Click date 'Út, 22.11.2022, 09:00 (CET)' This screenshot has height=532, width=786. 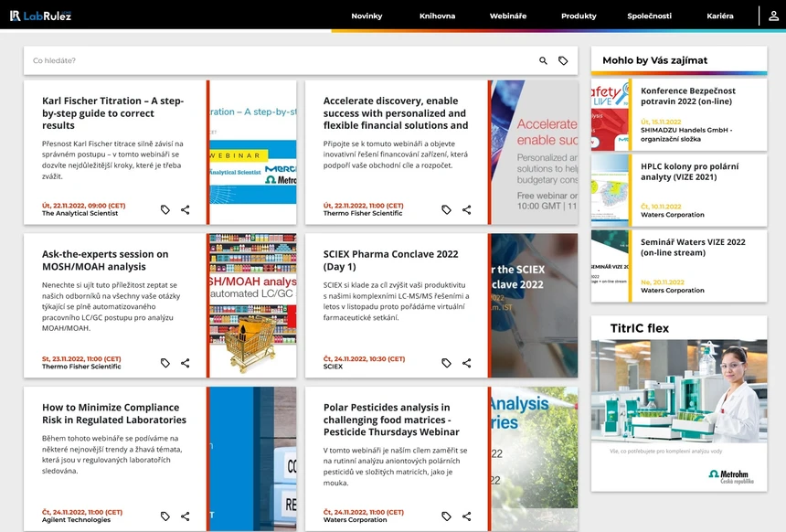(84, 206)
